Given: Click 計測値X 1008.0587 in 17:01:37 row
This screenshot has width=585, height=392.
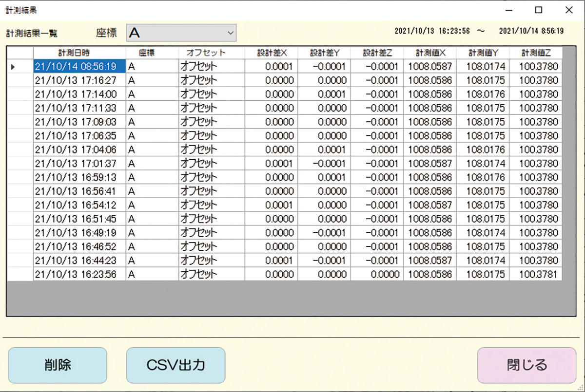Looking at the screenshot, I should click(430, 163).
